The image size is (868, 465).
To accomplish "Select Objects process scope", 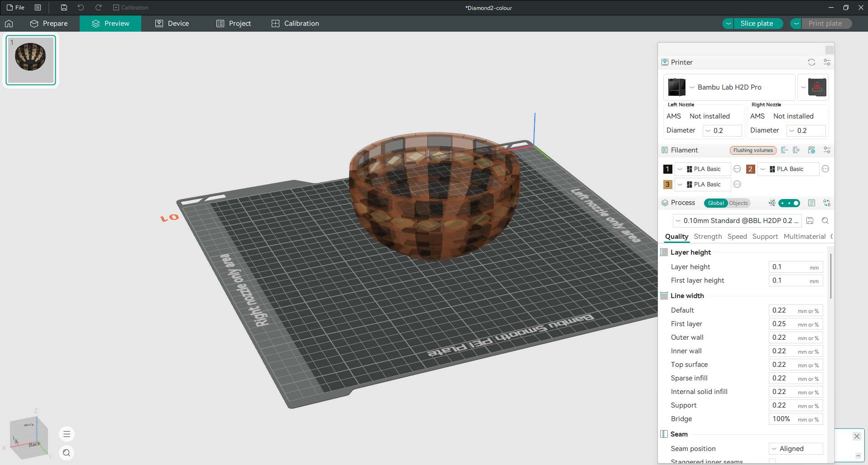I will (739, 203).
